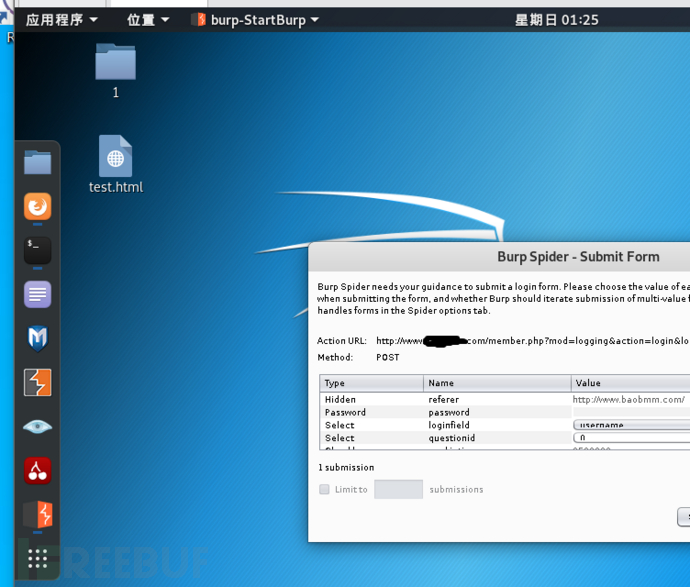The height and width of the screenshot is (587, 690).
Task: Click the Name column header
Action: (x=497, y=383)
